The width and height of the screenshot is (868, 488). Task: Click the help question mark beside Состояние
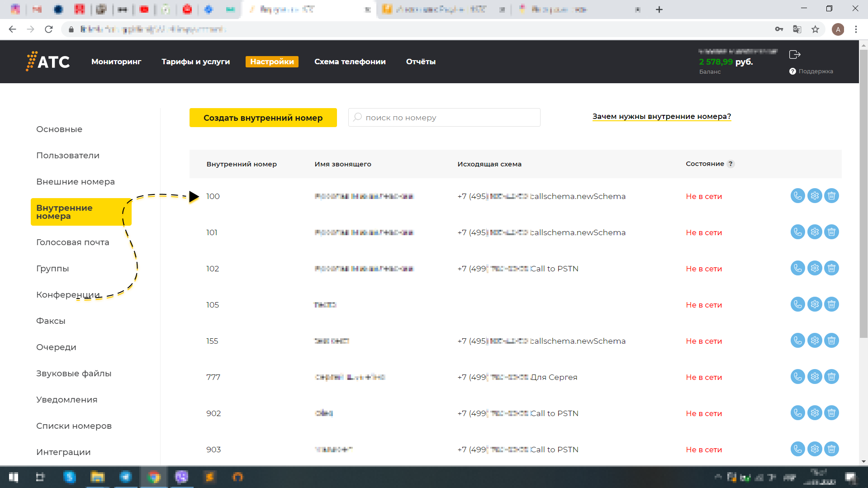730,164
